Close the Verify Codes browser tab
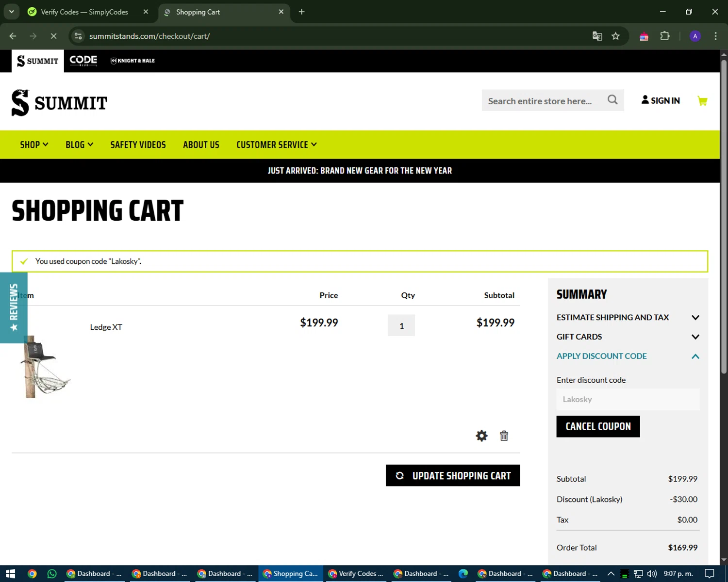728x582 pixels. pos(146,12)
